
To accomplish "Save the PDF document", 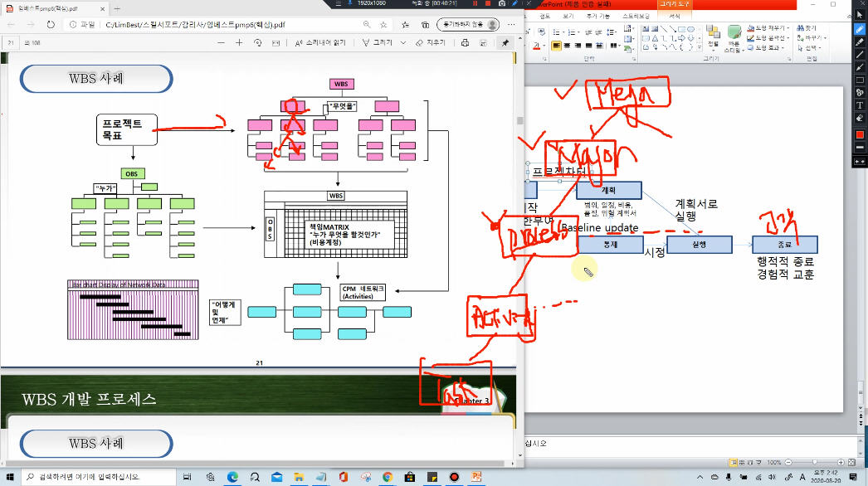I will click(x=483, y=42).
